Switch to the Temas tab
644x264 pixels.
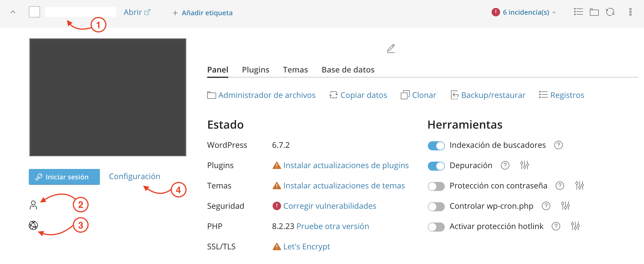point(295,70)
